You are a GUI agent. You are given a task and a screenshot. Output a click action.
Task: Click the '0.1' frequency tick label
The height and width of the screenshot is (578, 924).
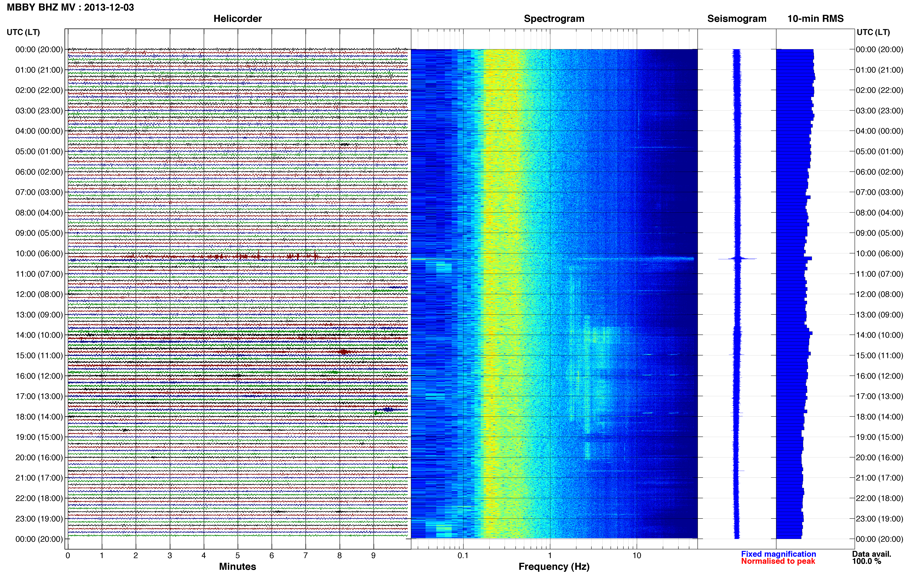point(463,555)
